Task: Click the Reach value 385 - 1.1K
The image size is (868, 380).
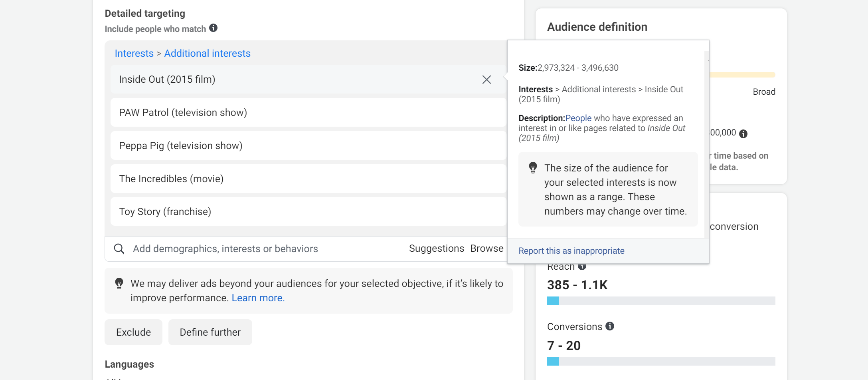Action: click(577, 285)
